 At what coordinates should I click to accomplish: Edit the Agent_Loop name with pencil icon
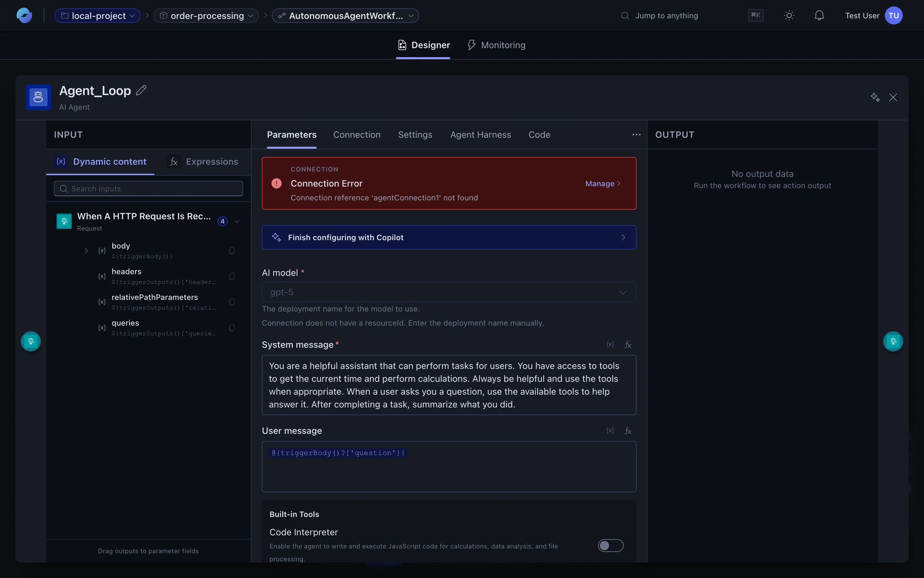click(x=141, y=90)
